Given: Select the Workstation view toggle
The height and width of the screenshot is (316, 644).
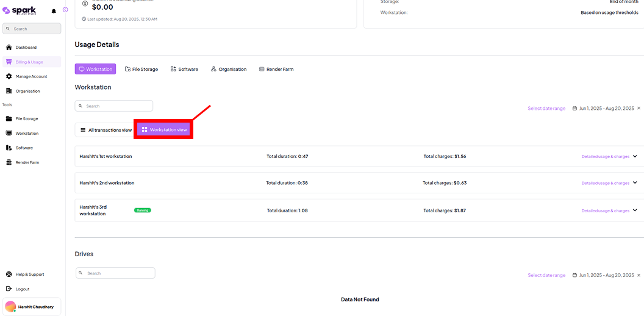Looking at the screenshot, I should [163, 130].
